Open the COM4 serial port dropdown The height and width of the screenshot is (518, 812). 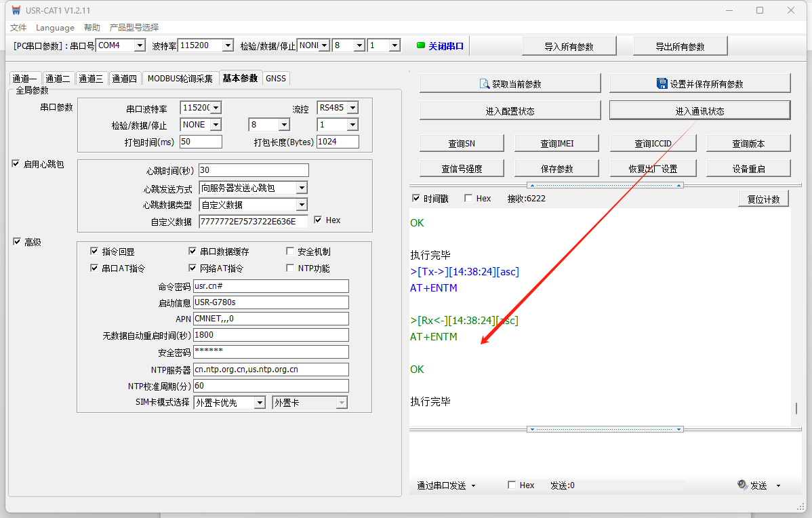click(x=140, y=45)
